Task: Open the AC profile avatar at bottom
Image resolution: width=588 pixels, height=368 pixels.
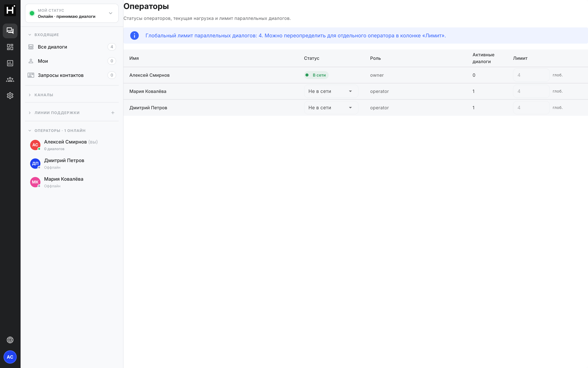Action: [x=10, y=357]
